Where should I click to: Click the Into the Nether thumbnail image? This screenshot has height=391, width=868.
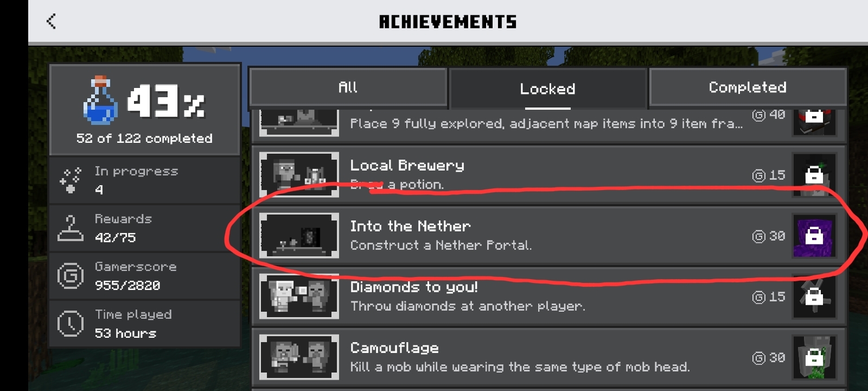pyautogui.click(x=299, y=236)
